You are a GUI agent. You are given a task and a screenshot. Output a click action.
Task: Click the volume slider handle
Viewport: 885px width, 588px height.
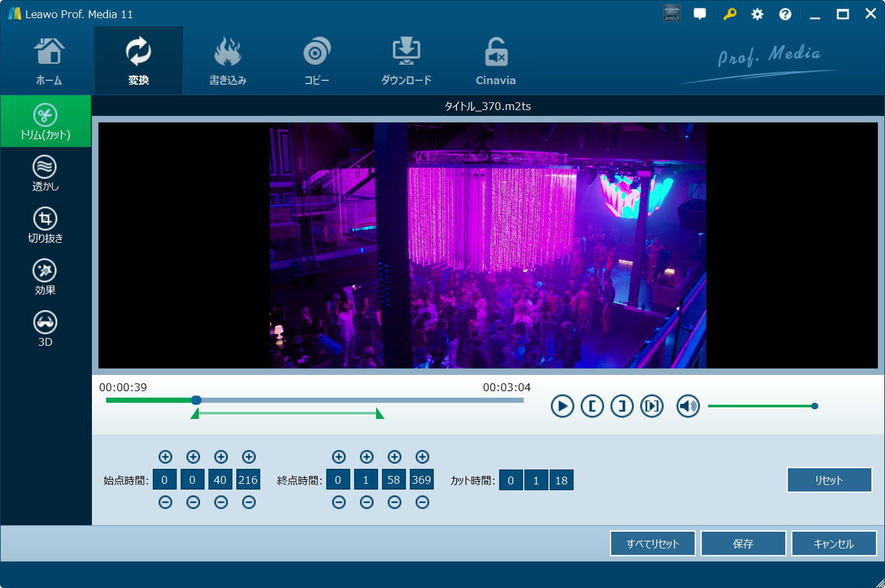814,406
